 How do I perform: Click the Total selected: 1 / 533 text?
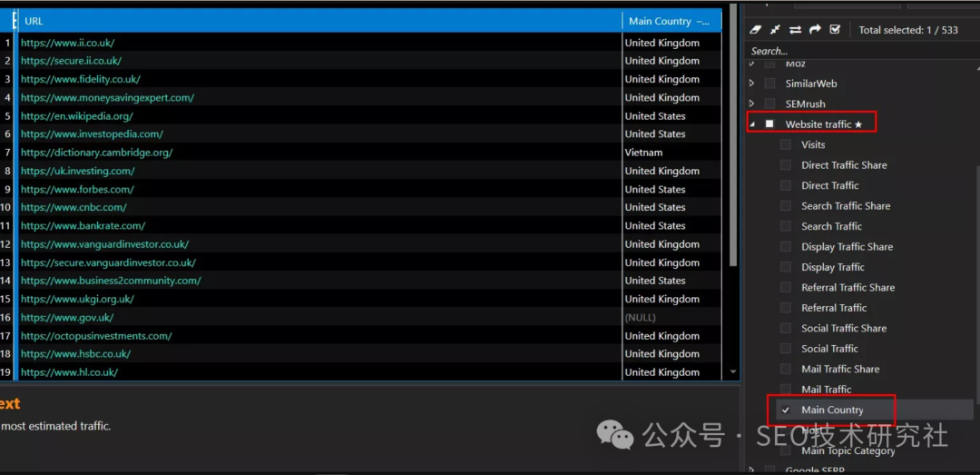pyautogui.click(x=908, y=29)
